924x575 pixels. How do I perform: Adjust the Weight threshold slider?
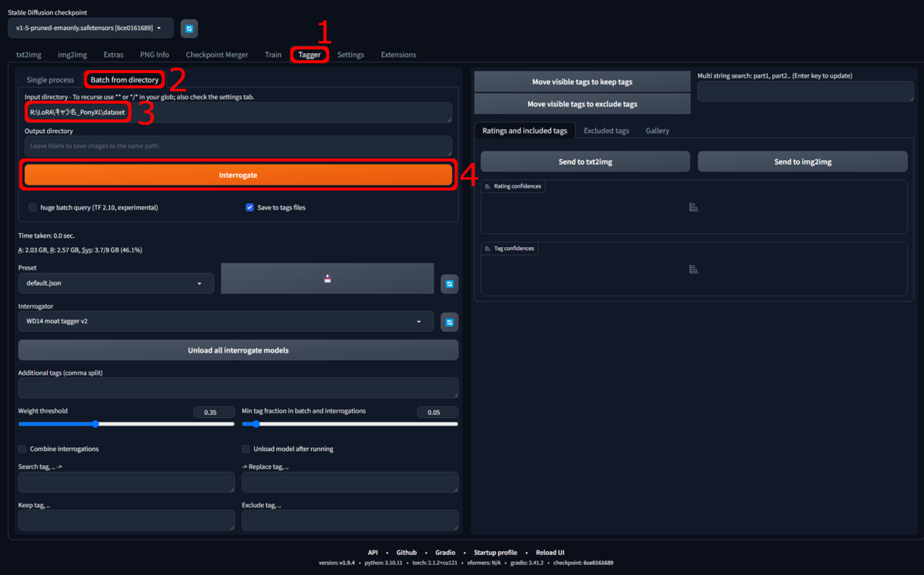126,423
